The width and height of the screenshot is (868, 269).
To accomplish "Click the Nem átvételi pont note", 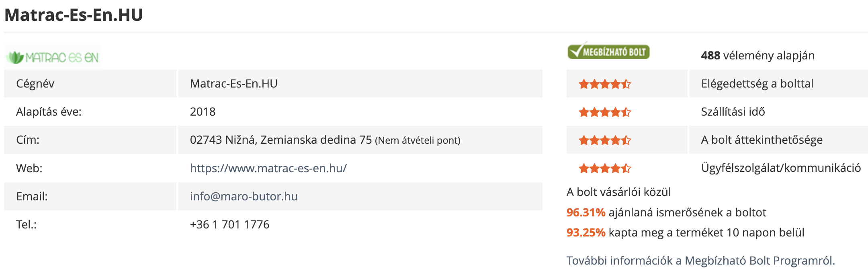I will coord(418,141).
